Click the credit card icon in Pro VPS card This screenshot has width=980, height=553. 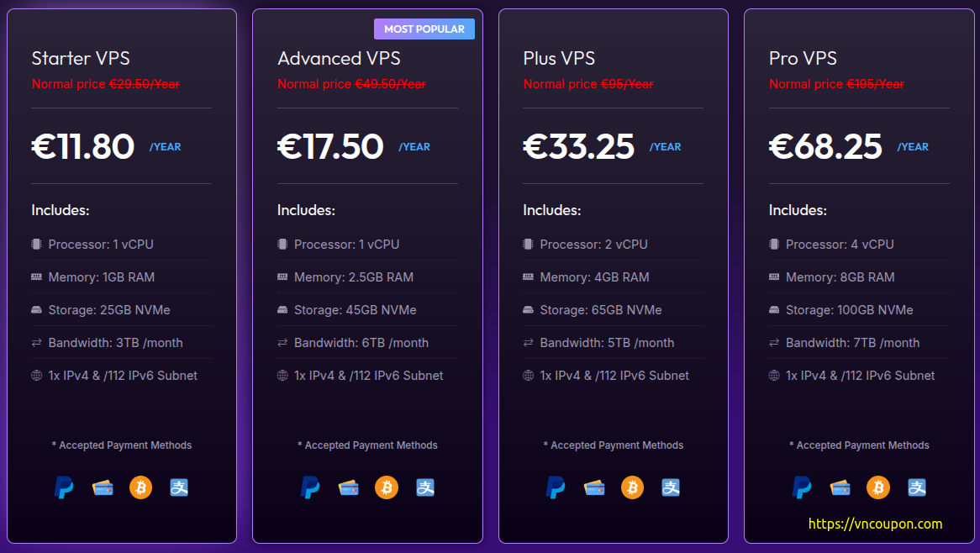(840, 487)
